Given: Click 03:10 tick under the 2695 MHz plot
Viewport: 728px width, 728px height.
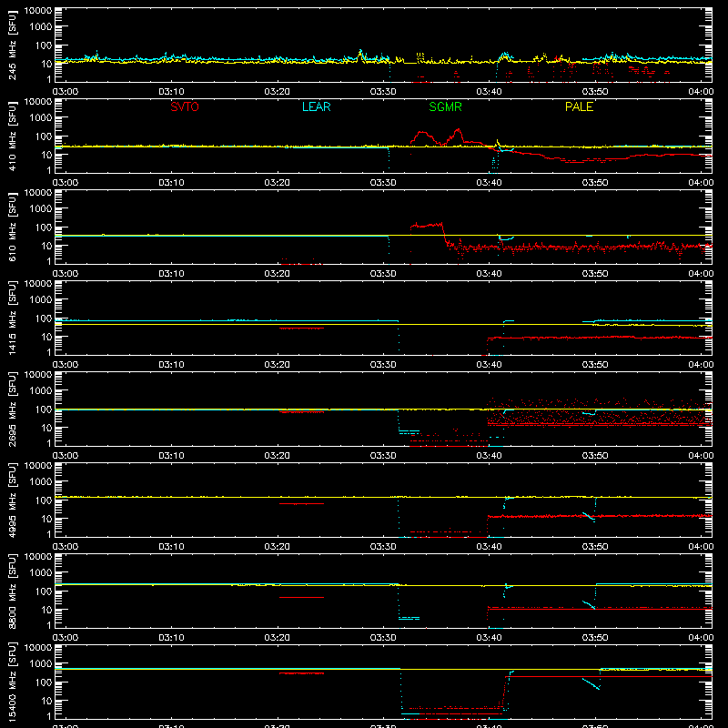Looking at the screenshot, I should click(171, 456).
